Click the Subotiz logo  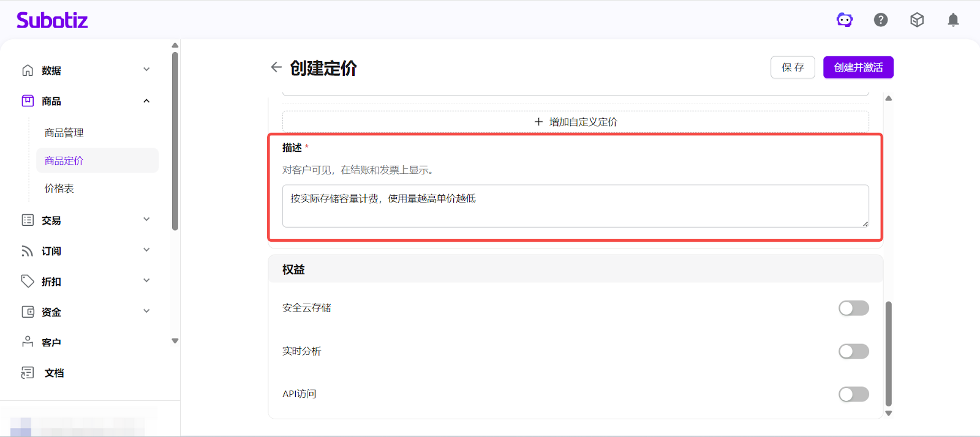point(52,20)
